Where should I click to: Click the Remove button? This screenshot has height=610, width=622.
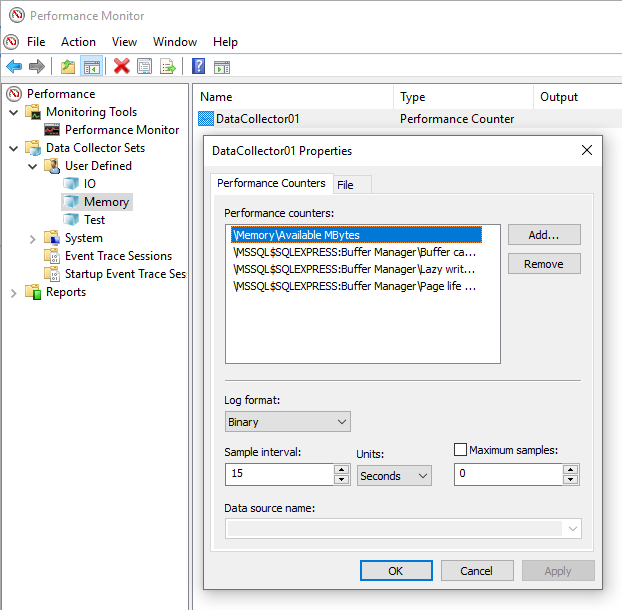(x=544, y=264)
